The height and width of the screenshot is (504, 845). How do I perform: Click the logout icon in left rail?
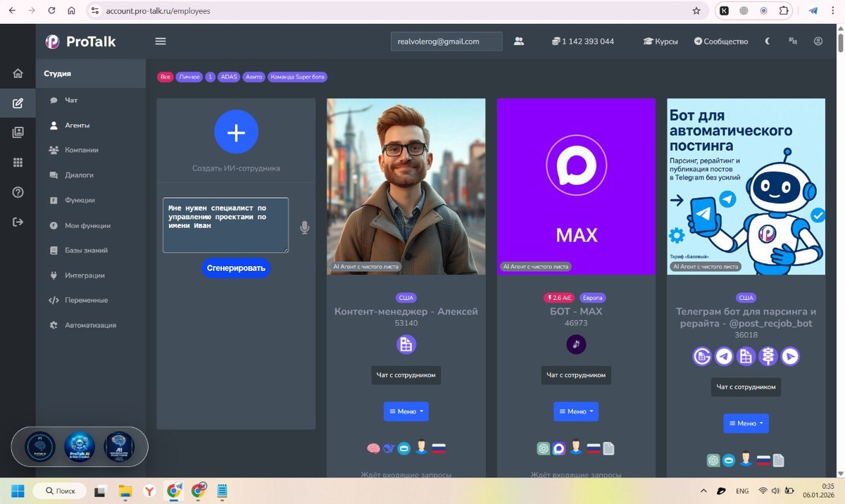18,222
